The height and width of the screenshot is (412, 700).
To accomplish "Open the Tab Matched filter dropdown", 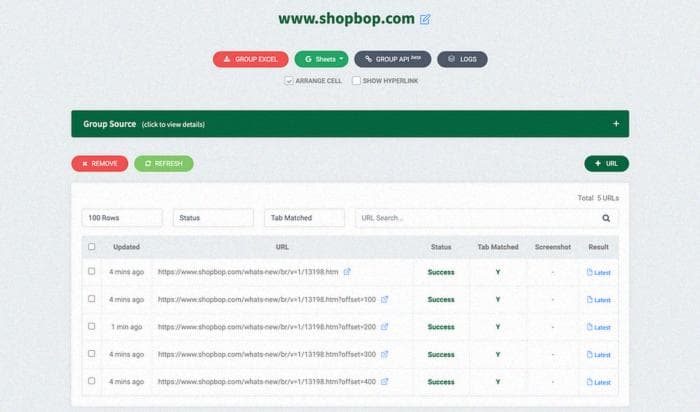I will click(x=304, y=218).
